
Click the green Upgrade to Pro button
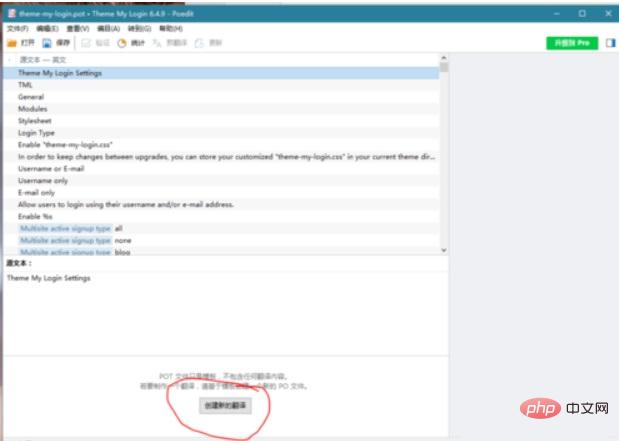[x=572, y=44]
